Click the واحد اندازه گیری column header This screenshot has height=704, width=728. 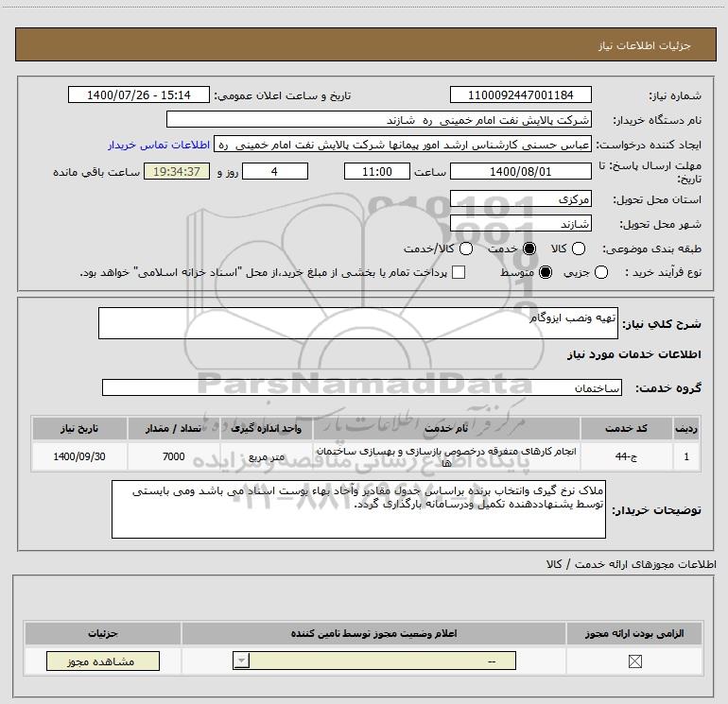point(266,428)
